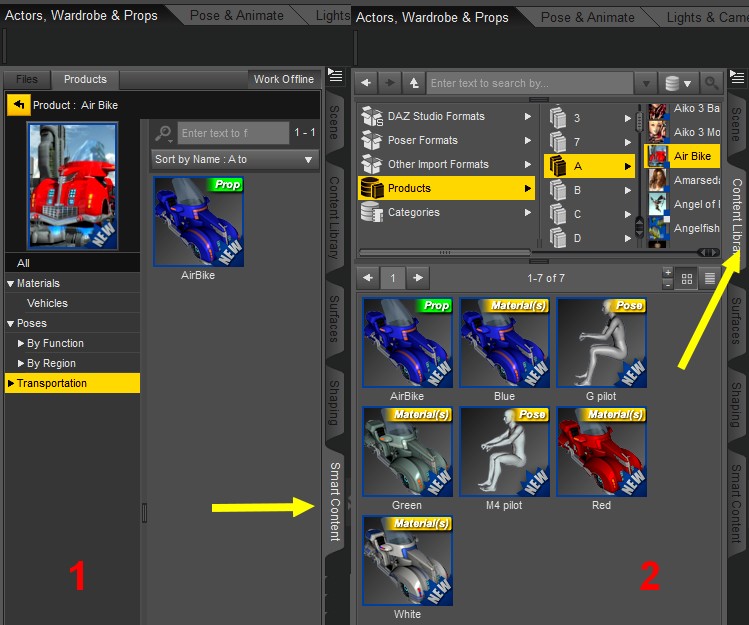Increase thumbnail size with the plus button
749x625 pixels.
coord(668,272)
